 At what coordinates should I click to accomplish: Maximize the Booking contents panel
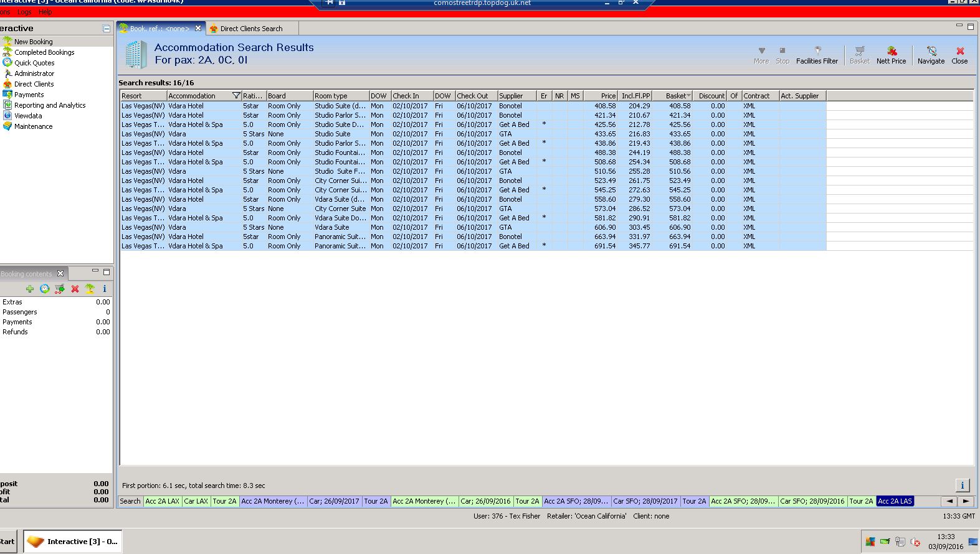click(x=107, y=271)
